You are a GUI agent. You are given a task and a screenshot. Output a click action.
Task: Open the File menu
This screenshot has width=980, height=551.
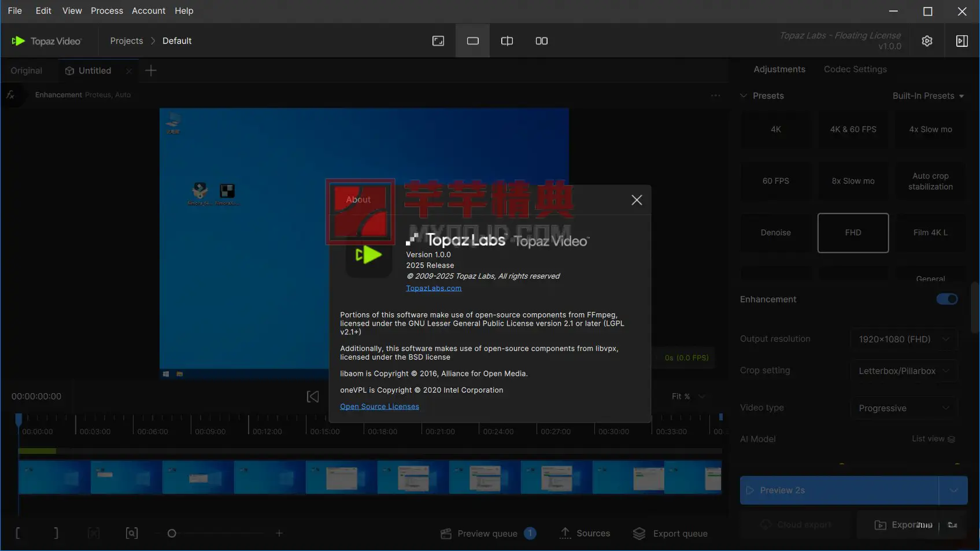15,11
